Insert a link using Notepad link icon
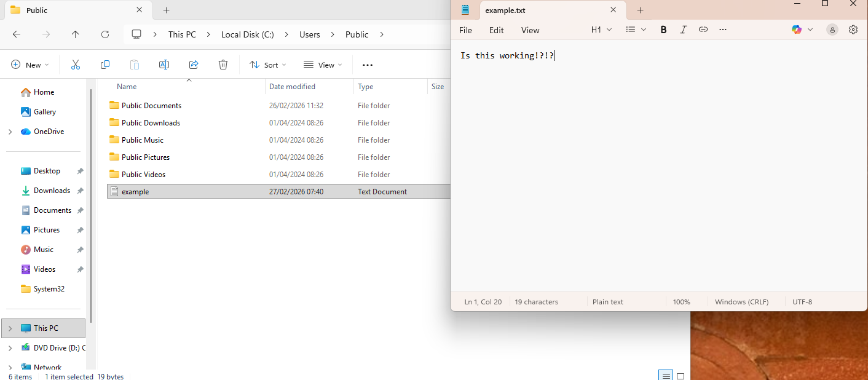868x380 pixels. tap(703, 30)
